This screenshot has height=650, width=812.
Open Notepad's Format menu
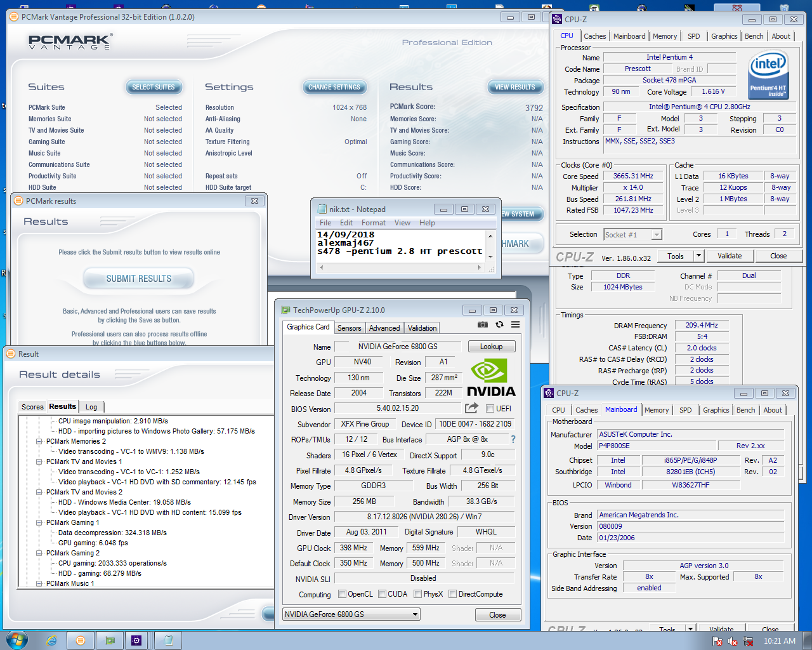(374, 223)
